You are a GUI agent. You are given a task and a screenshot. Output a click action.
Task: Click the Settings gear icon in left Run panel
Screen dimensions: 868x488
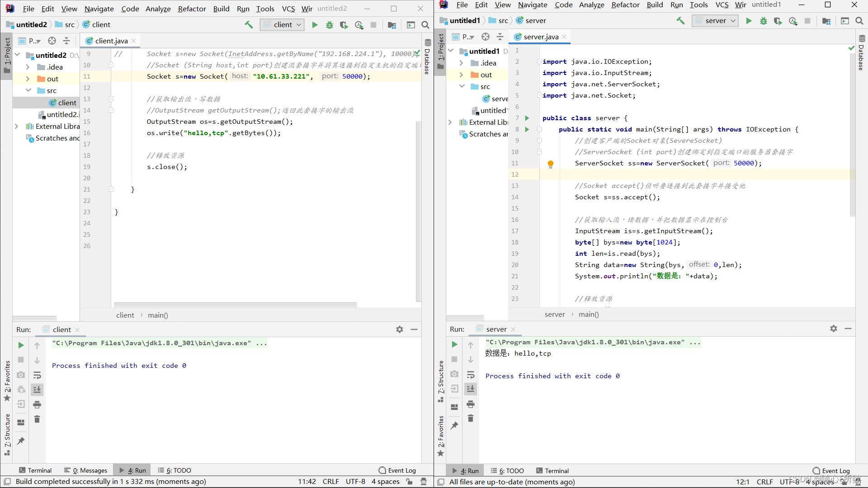400,329
